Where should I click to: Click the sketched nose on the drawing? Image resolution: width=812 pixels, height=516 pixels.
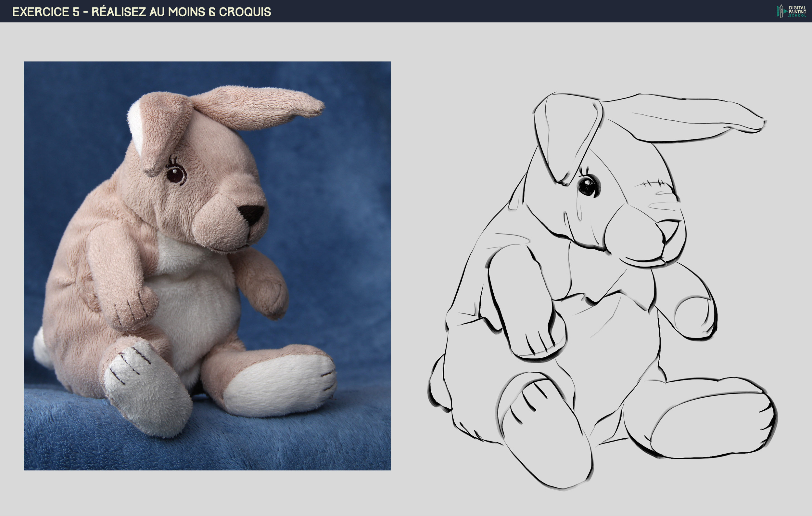coord(669,228)
